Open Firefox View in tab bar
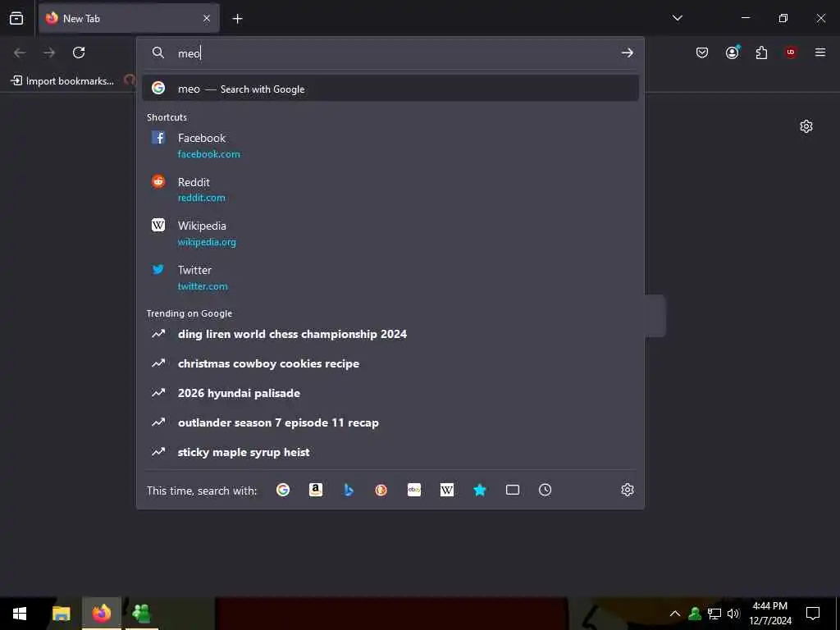Screen dimensions: 840x630 tap(16, 18)
